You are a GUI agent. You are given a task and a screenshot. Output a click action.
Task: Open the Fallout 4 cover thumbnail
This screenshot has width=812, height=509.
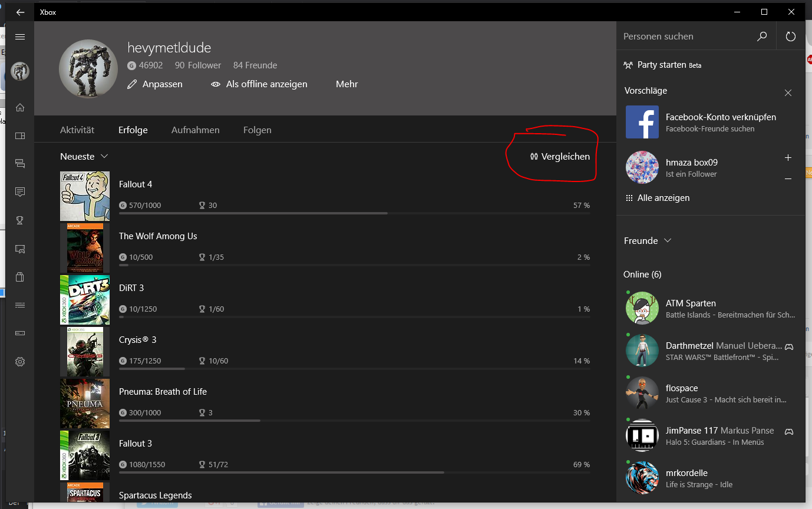pyautogui.click(x=85, y=196)
